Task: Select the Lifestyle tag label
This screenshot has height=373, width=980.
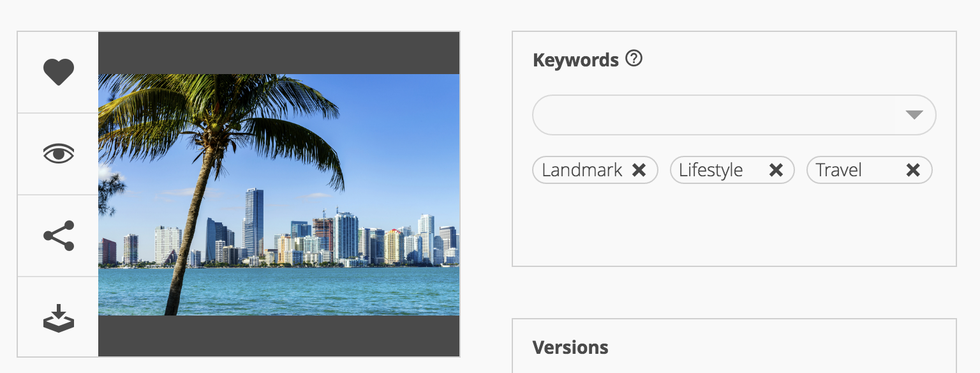Action: tap(710, 170)
